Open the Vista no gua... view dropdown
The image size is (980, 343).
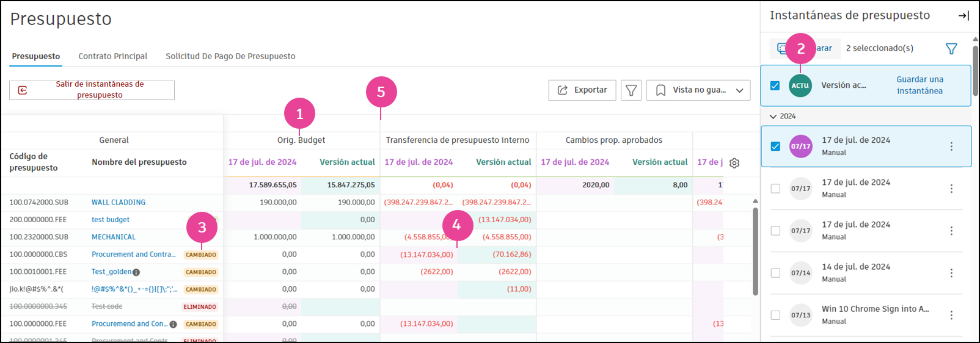pos(698,90)
